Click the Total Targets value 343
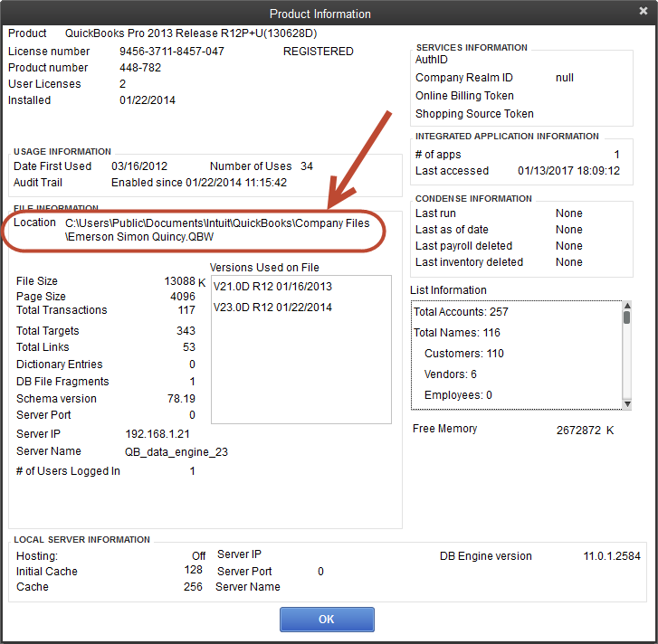This screenshot has width=658, height=644. tap(186, 331)
